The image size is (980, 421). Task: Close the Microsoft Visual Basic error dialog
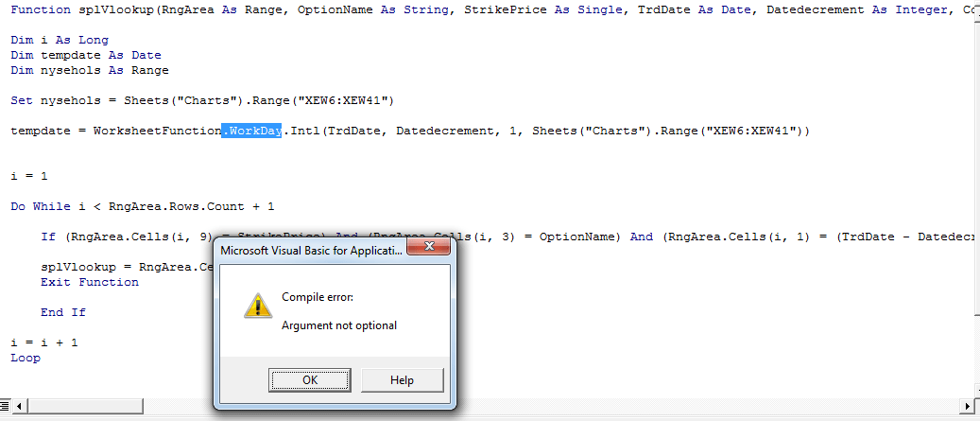[x=429, y=247]
